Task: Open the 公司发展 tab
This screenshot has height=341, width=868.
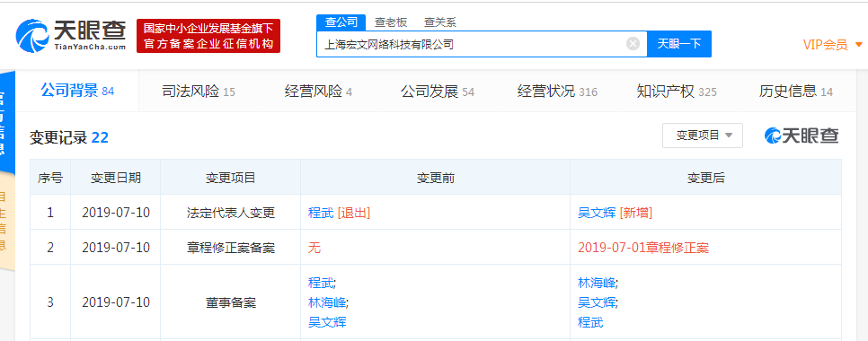Action: click(x=438, y=92)
